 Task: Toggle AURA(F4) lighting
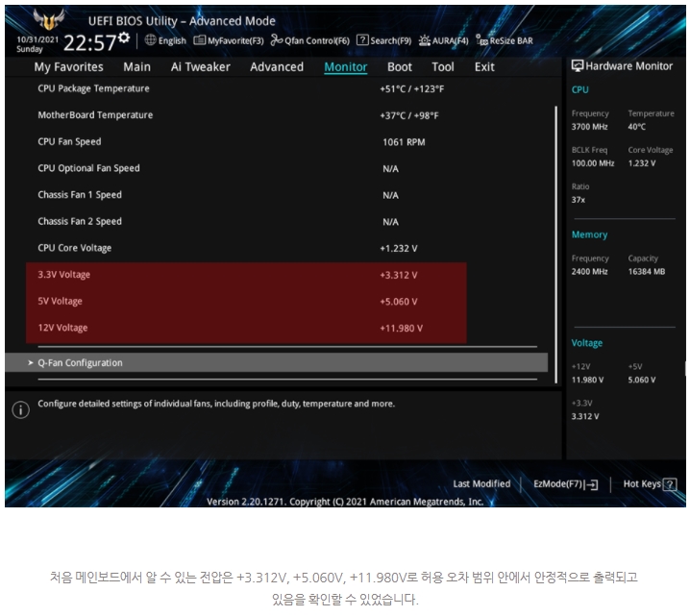click(x=443, y=40)
